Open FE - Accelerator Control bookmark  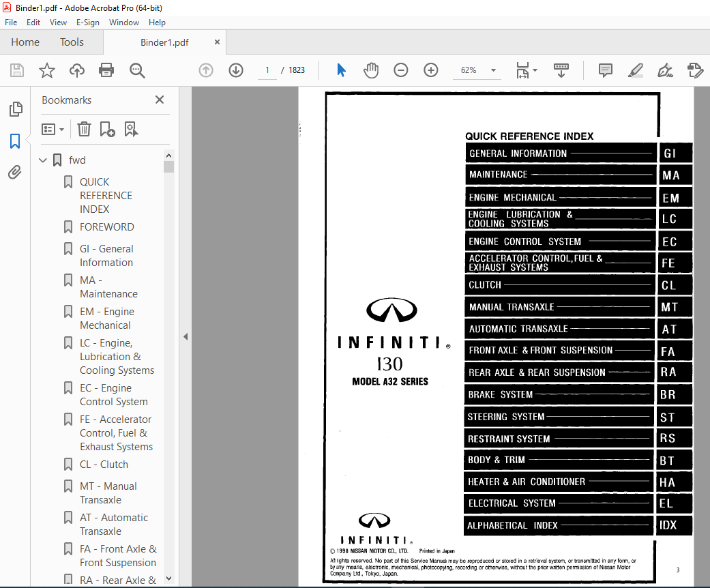pos(116,433)
